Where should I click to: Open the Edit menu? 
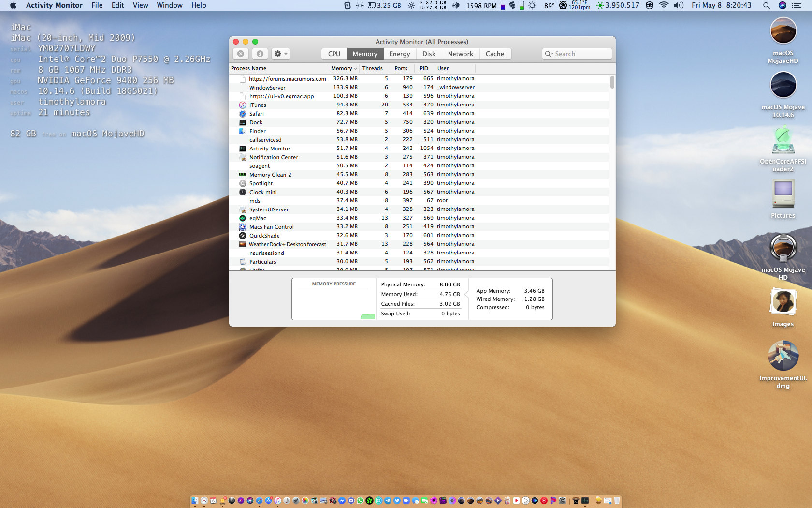pyautogui.click(x=118, y=5)
